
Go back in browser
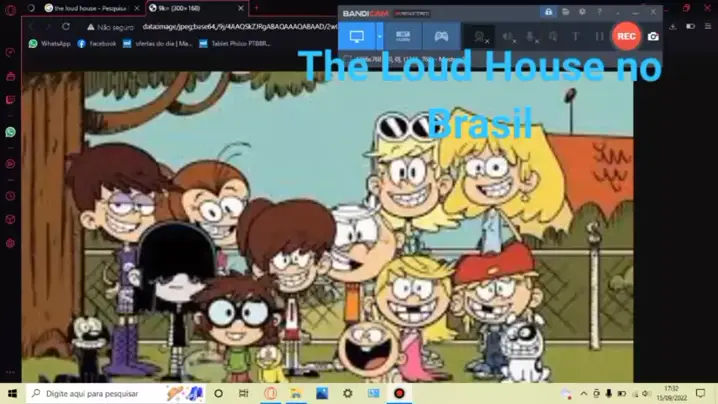point(31,27)
